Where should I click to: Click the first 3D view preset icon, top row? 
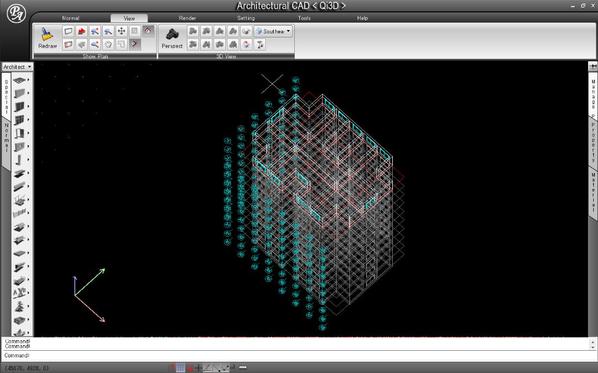pos(193,31)
